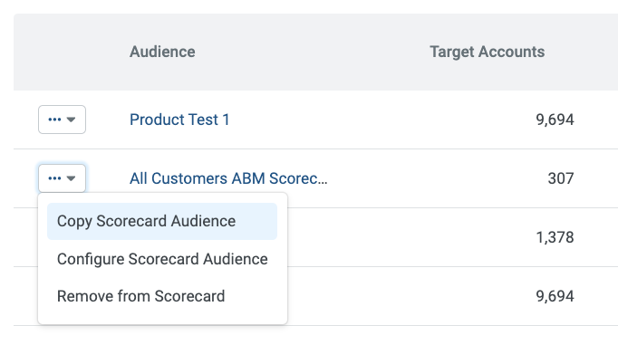Click ellipsis dots in Product Test 1 row
The height and width of the screenshot is (364, 618).
(x=54, y=120)
